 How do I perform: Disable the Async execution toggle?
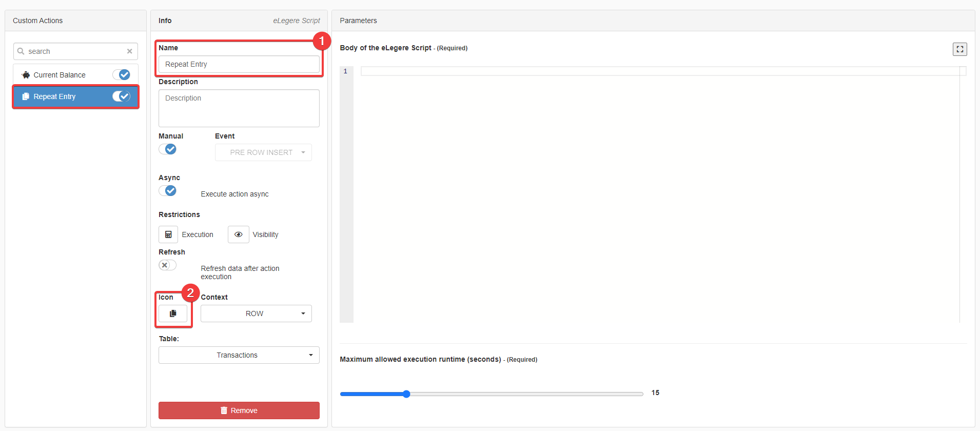click(168, 191)
